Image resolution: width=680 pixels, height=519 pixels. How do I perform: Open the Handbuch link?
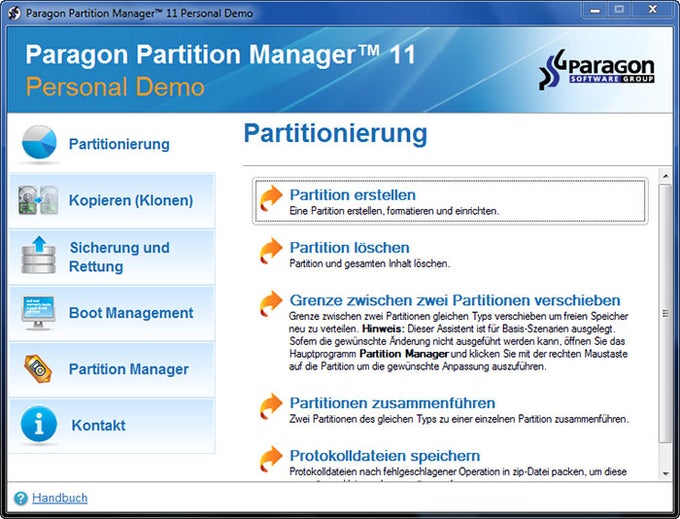click(60, 498)
